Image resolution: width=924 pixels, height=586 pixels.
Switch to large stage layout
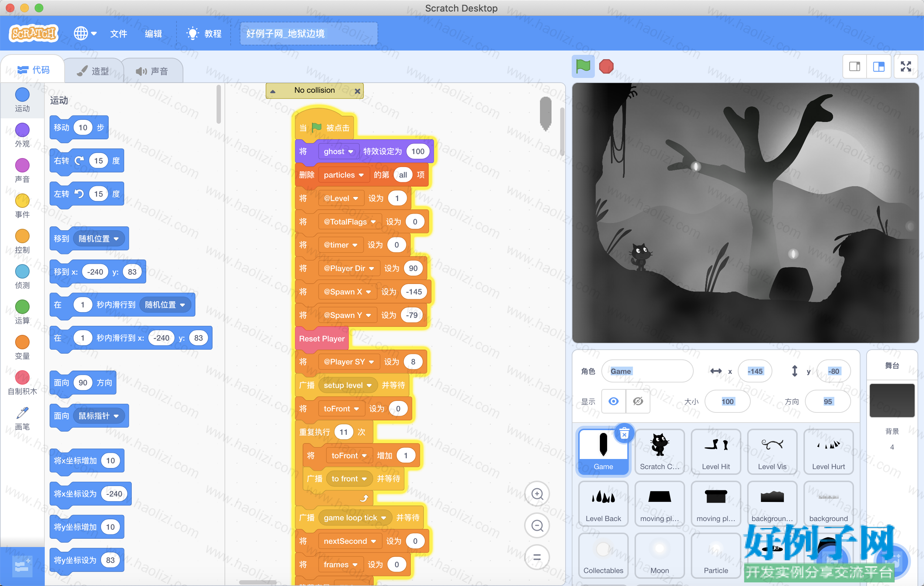click(x=879, y=67)
